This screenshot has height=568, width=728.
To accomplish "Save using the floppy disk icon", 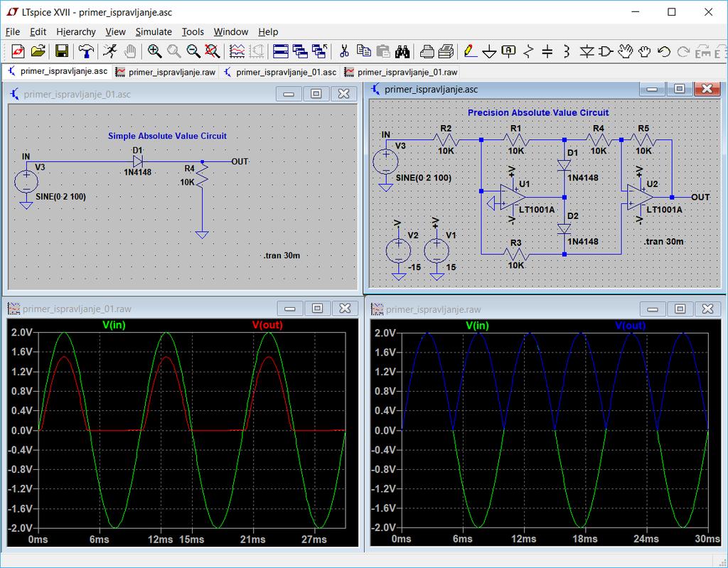I will pyautogui.click(x=62, y=51).
